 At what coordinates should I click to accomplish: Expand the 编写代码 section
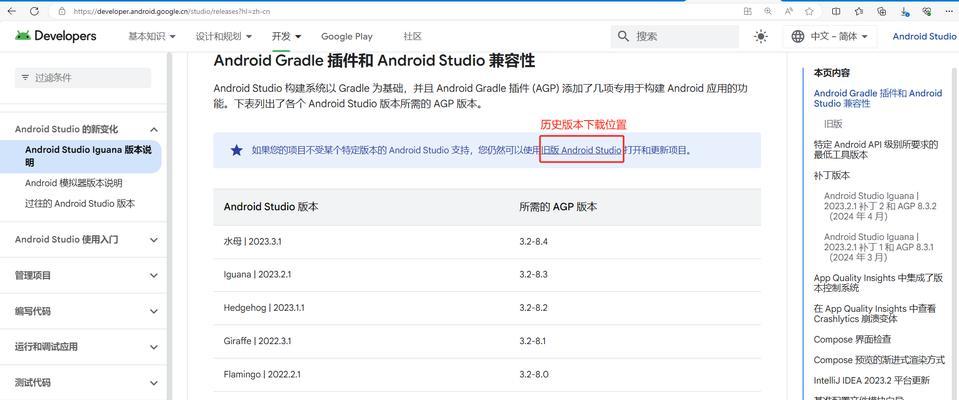(154, 311)
